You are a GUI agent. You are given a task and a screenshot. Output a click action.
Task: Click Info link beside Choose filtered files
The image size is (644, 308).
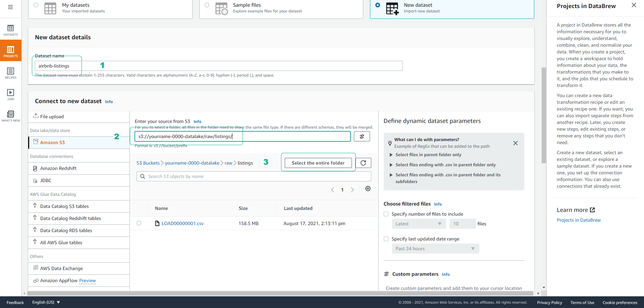438,204
